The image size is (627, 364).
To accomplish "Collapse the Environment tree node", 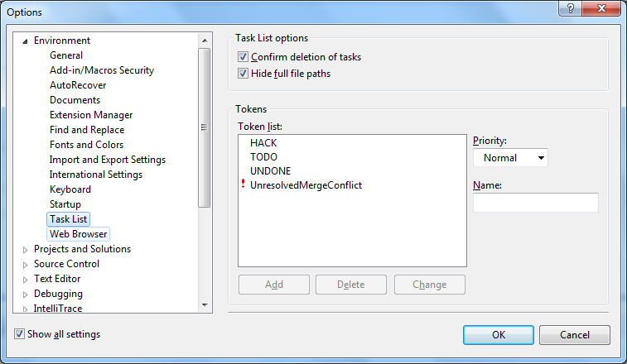I will tap(25, 41).
